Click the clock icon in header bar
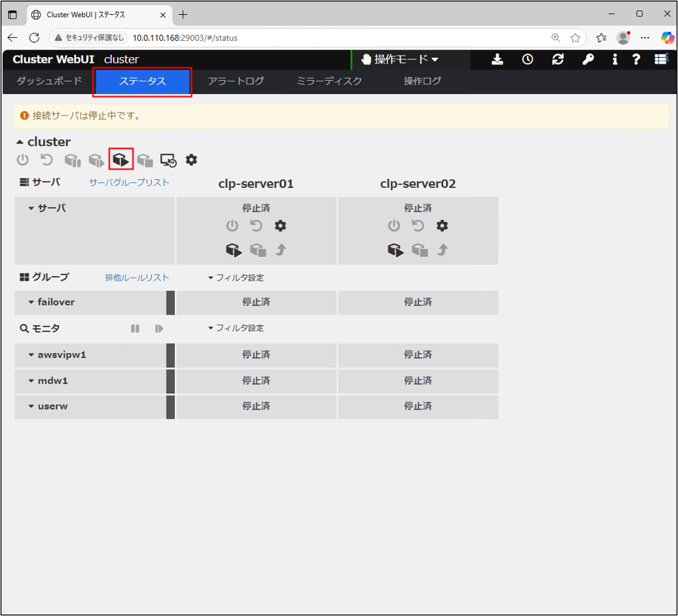This screenshot has height=616, width=678. click(x=528, y=60)
